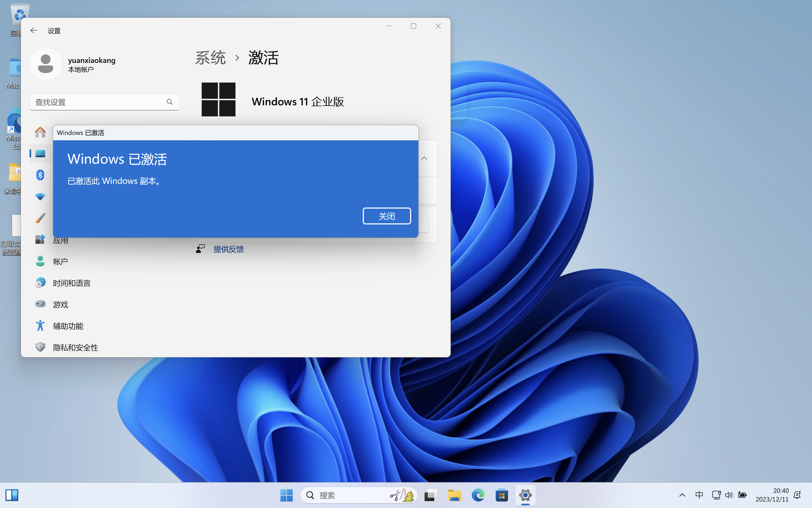
Task: Collapse the activation state chevron
Action: (424, 158)
